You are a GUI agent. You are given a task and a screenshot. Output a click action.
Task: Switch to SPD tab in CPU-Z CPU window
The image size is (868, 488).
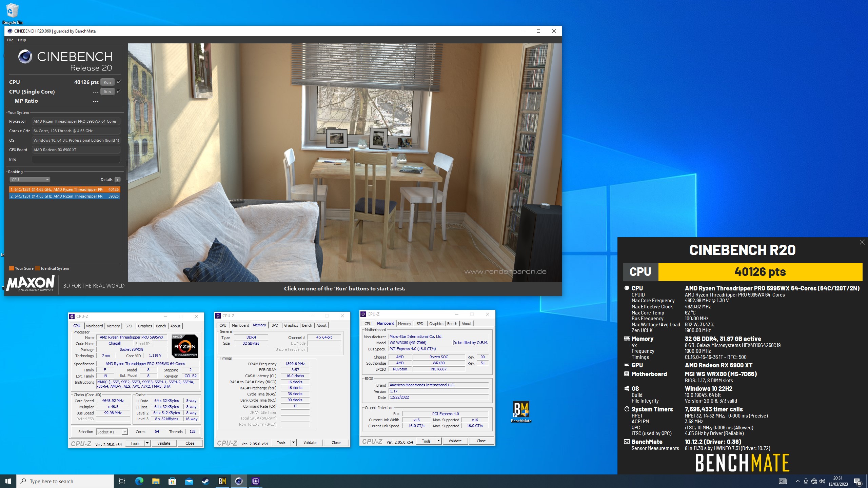[x=129, y=326]
